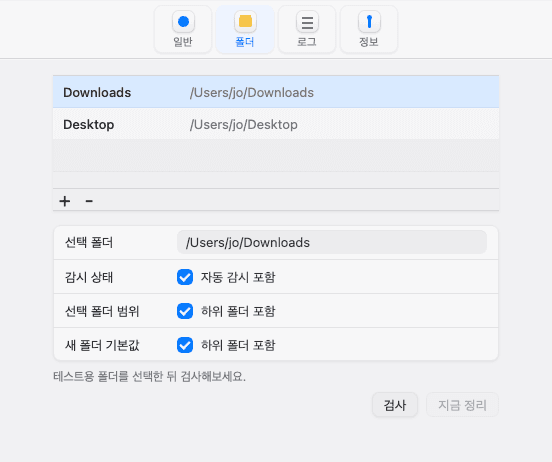The width and height of the screenshot is (552, 462).
Task: Open the 정보 tab
Action: (369, 30)
